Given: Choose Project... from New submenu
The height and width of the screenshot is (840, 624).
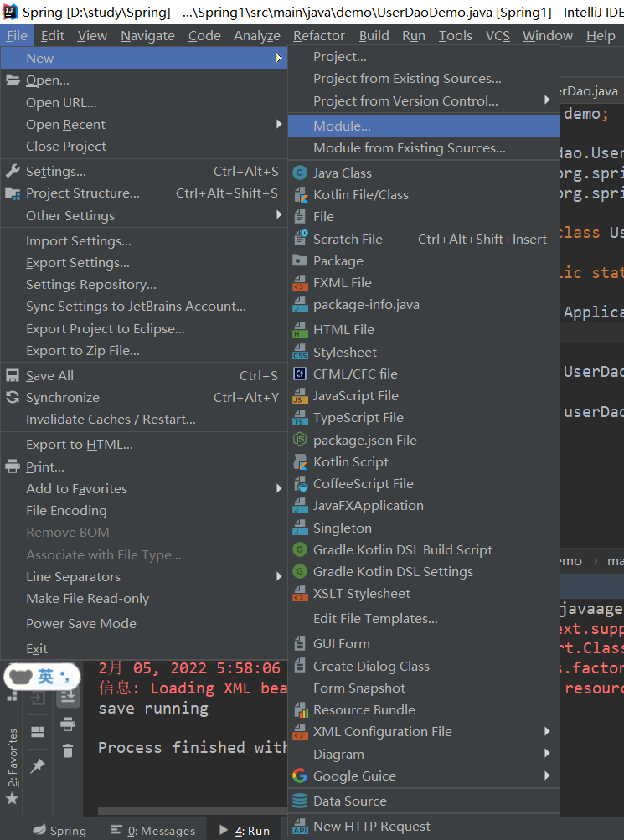Looking at the screenshot, I should (x=424, y=57).
